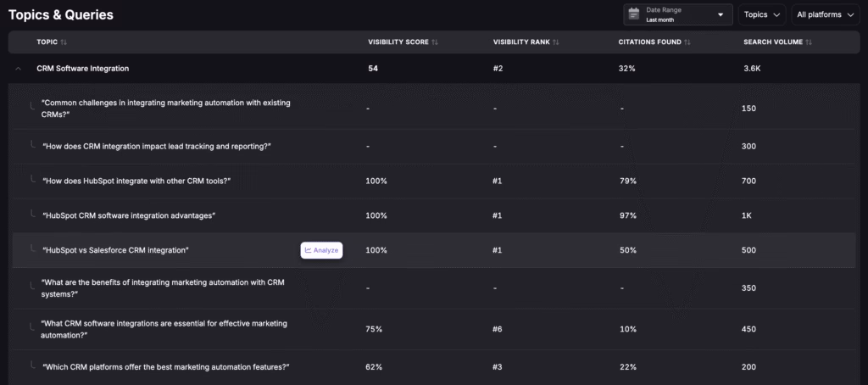This screenshot has height=385, width=868.
Task: Open "How does CRM integration impact lead tracking" query
Action: [156, 146]
